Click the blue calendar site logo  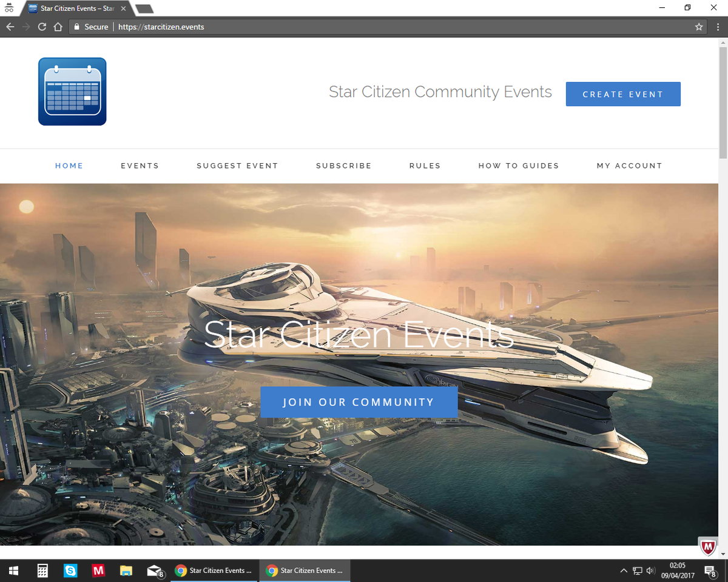click(72, 92)
